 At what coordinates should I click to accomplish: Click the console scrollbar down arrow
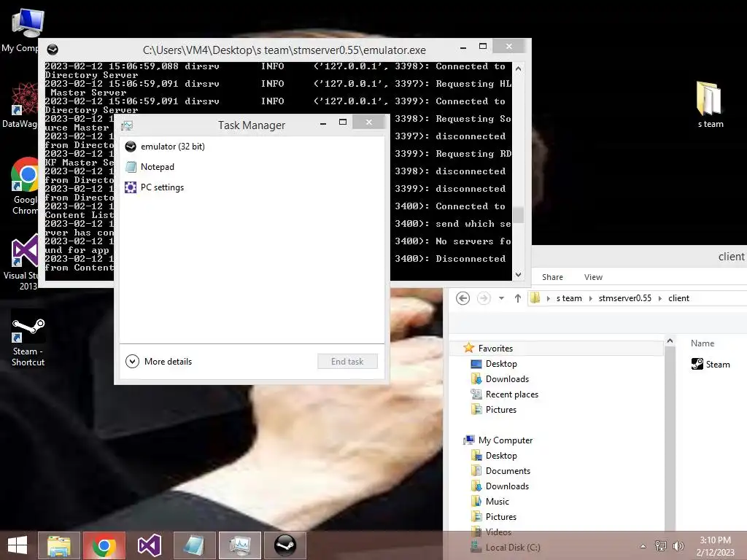click(x=519, y=274)
